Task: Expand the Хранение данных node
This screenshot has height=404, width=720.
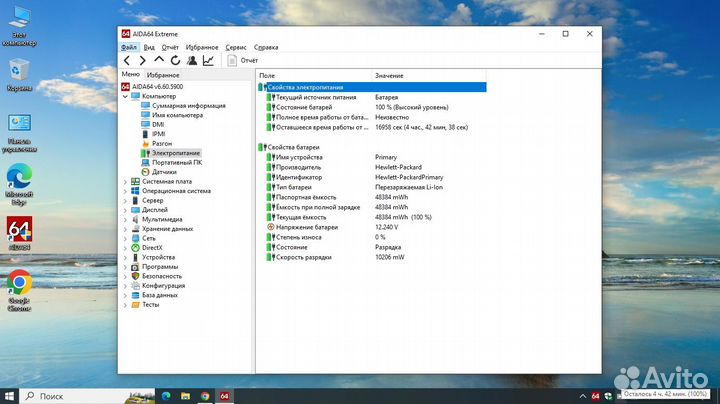Action: (125, 229)
